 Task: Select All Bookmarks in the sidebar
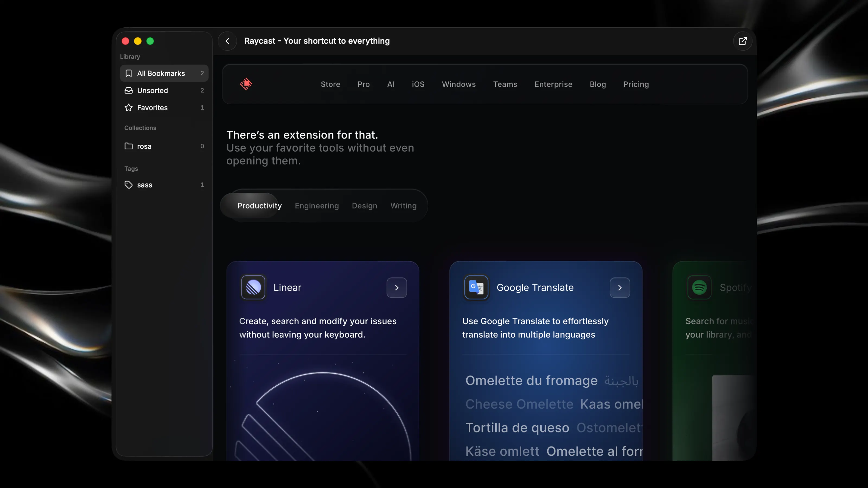pos(164,73)
